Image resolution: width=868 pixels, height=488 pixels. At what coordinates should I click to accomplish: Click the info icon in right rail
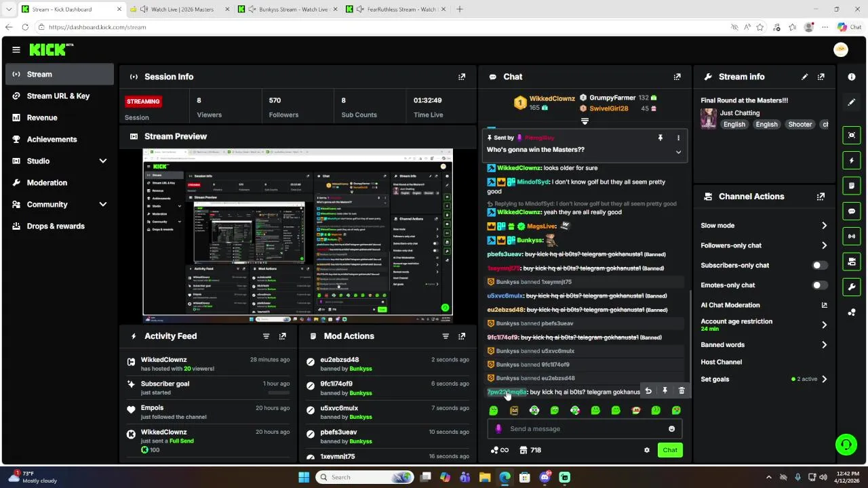(x=852, y=77)
